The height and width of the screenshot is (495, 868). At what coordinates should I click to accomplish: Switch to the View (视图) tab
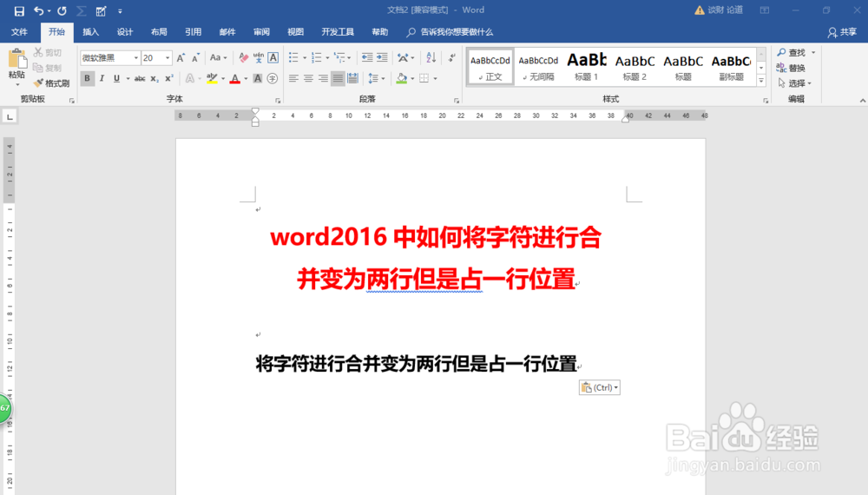[296, 32]
